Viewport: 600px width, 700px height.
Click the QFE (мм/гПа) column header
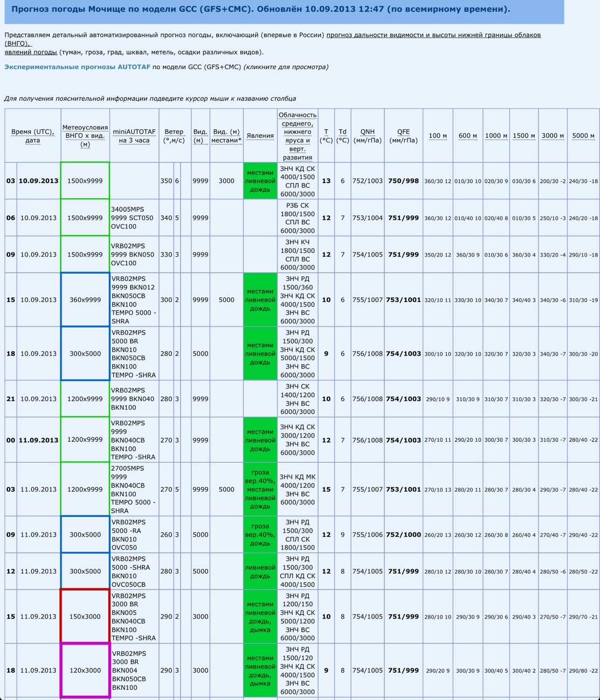(x=403, y=136)
